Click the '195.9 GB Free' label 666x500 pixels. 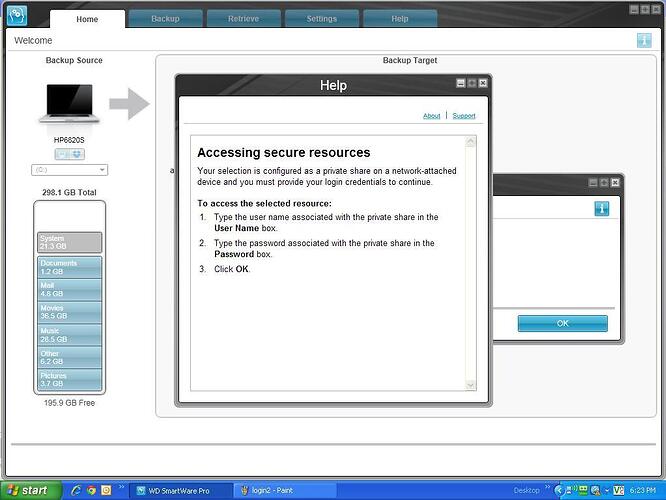click(x=69, y=403)
